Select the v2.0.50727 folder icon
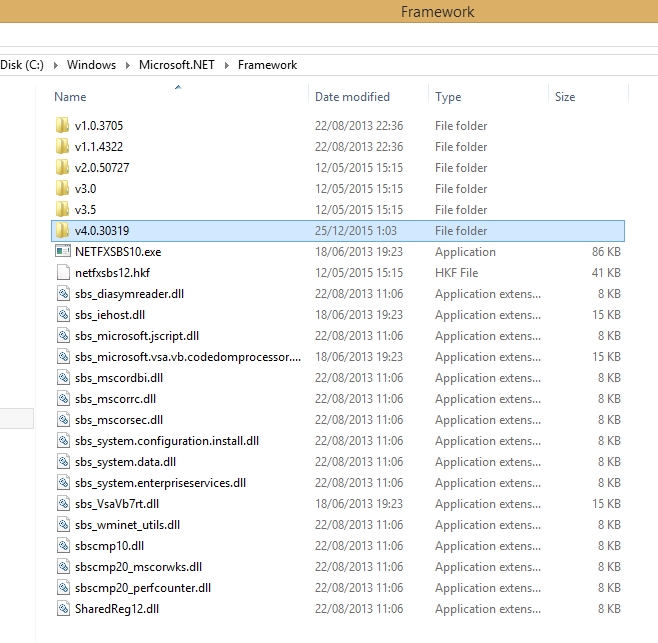The width and height of the screenshot is (658, 643). (x=63, y=167)
